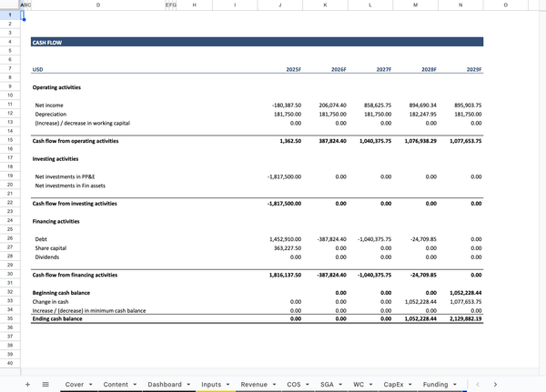Open the all sheets list icon
This screenshot has height=392, width=546.
click(x=45, y=385)
